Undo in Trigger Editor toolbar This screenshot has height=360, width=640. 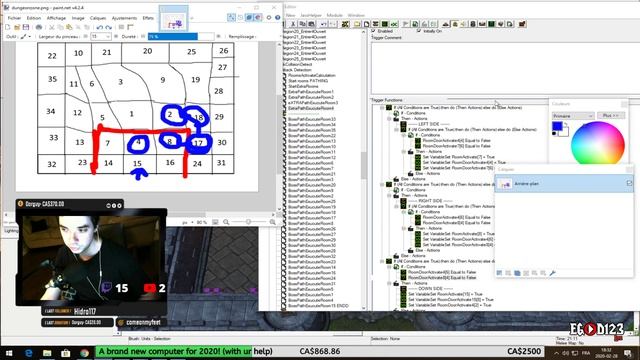click(x=324, y=24)
